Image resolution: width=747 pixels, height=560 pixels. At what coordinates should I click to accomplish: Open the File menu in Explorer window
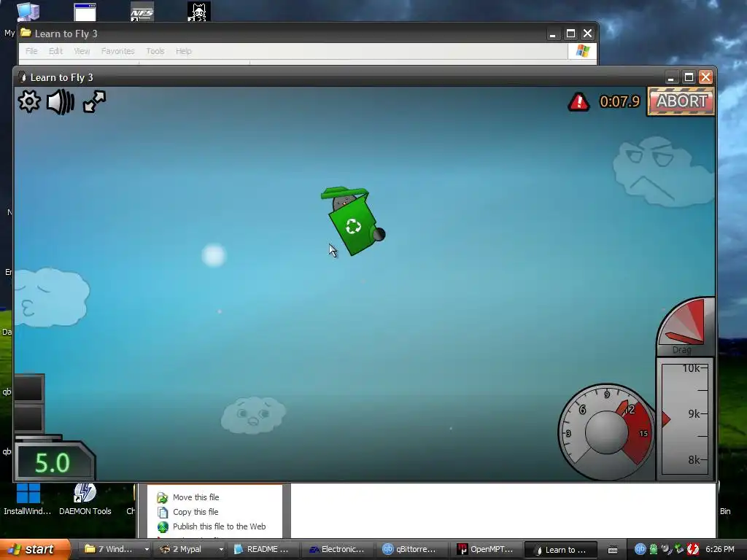(x=31, y=51)
